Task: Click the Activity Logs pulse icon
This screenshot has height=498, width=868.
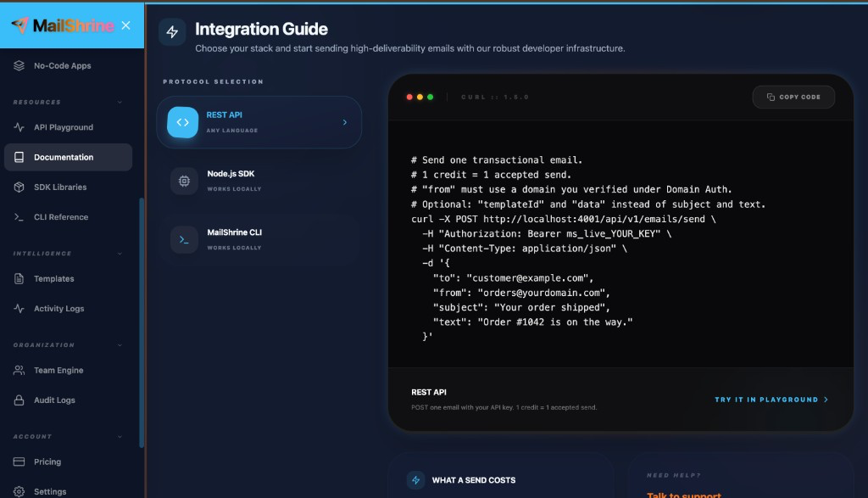Action: [19, 309]
